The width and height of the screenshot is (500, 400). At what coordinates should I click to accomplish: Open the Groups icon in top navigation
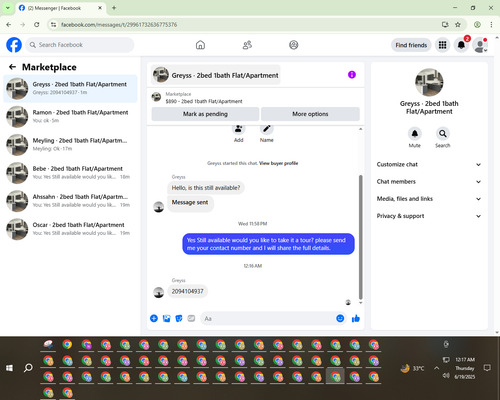click(294, 45)
